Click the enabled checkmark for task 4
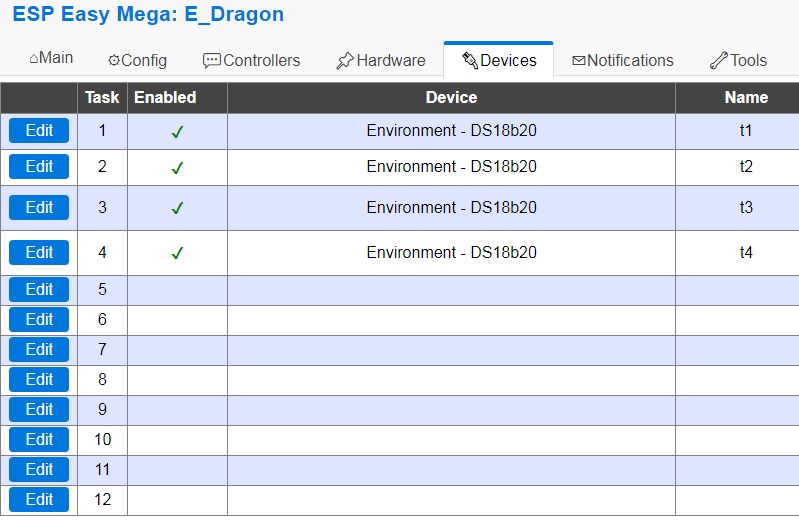The image size is (799, 527). 177,253
